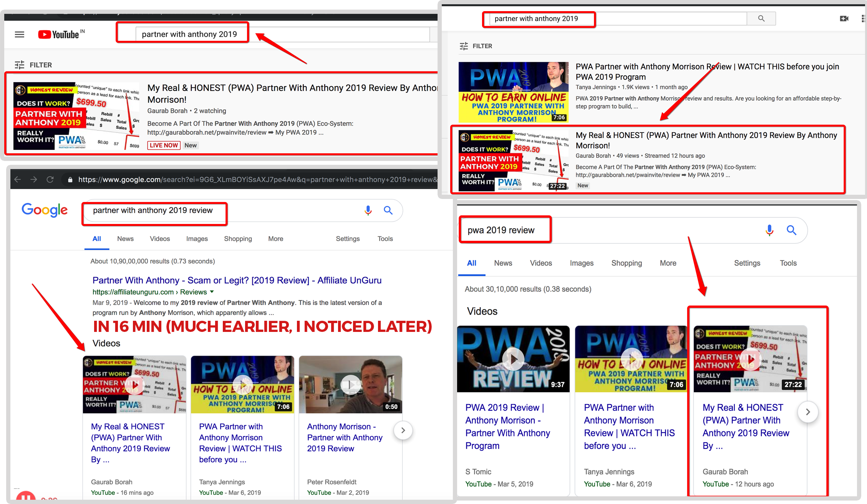Click the create video camera icon
Image resolution: width=867 pixels, height=504 pixels.
(844, 18)
